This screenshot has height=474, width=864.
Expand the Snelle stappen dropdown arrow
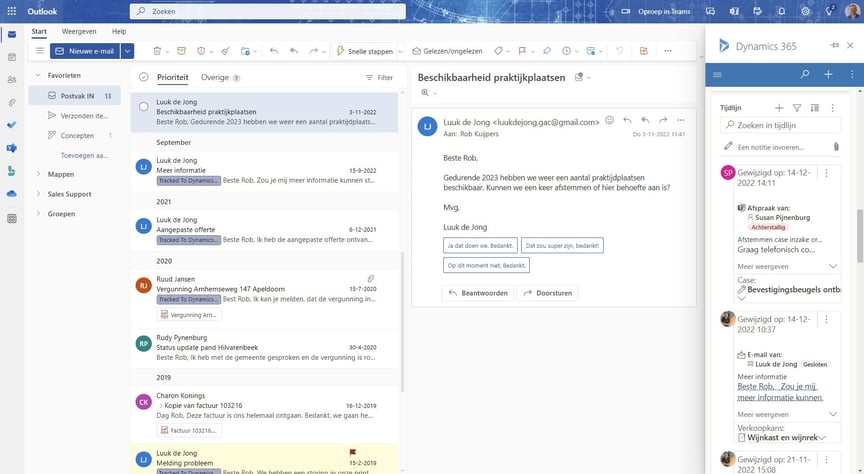click(x=401, y=51)
